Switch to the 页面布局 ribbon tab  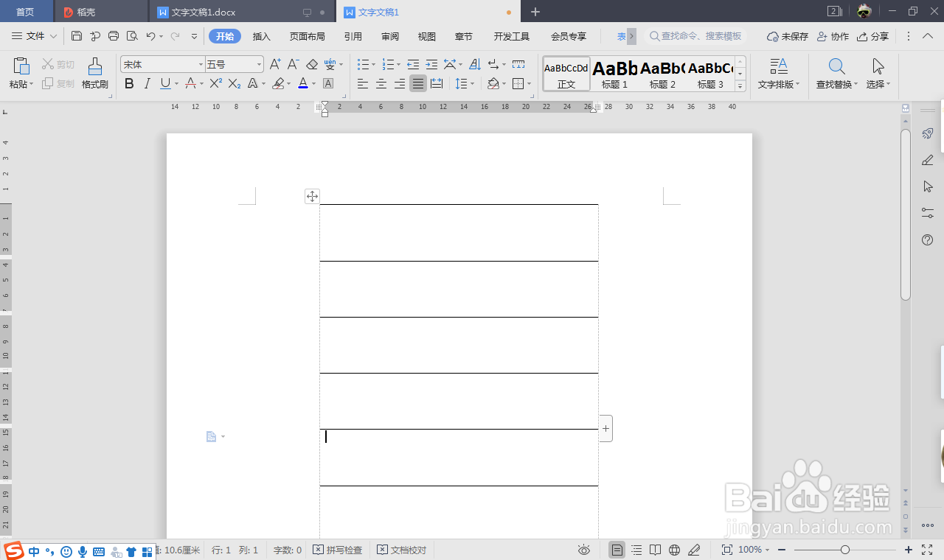point(307,36)
